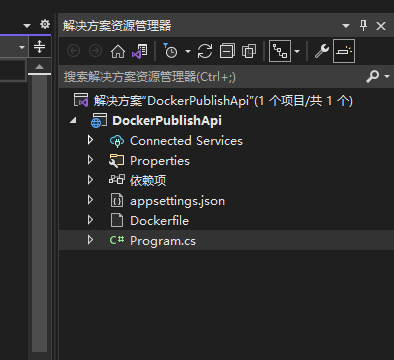The image size is (394, 360).
Task: Click the Back navigation arrow in Solution Explorer
Action: pos(73,51)
